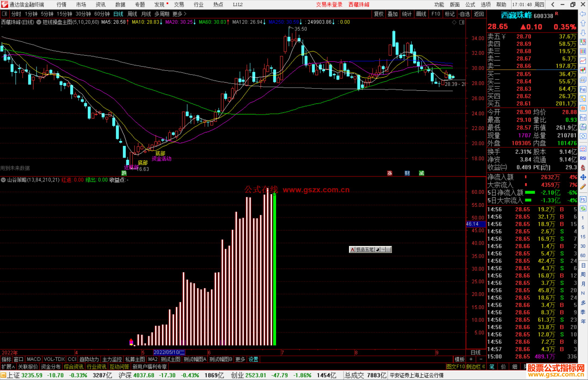Select 季 quarterly period in right sidebar
The width and height of the screenshot is (588, 380).
[x=583, y=312]
